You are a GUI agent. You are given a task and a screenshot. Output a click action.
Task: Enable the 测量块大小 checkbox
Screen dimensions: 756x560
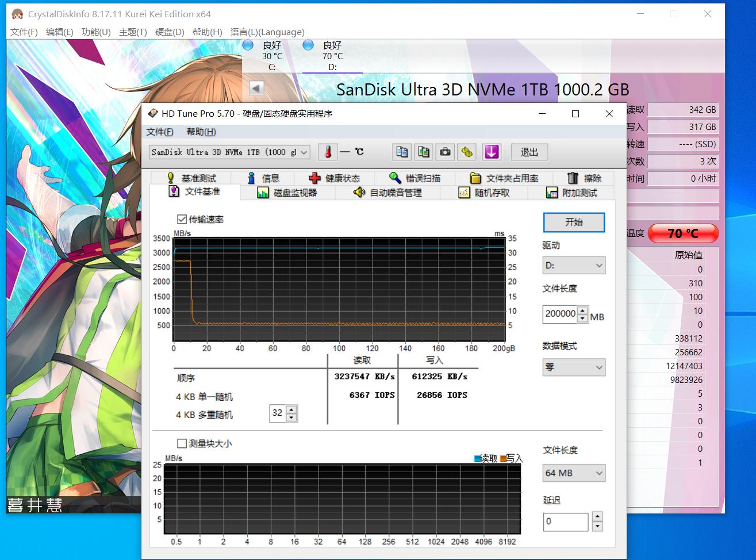[x=182, y=443]
